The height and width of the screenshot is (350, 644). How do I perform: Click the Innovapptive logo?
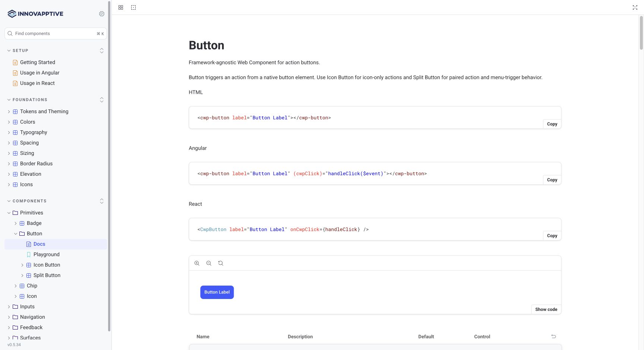pos(35,14)
